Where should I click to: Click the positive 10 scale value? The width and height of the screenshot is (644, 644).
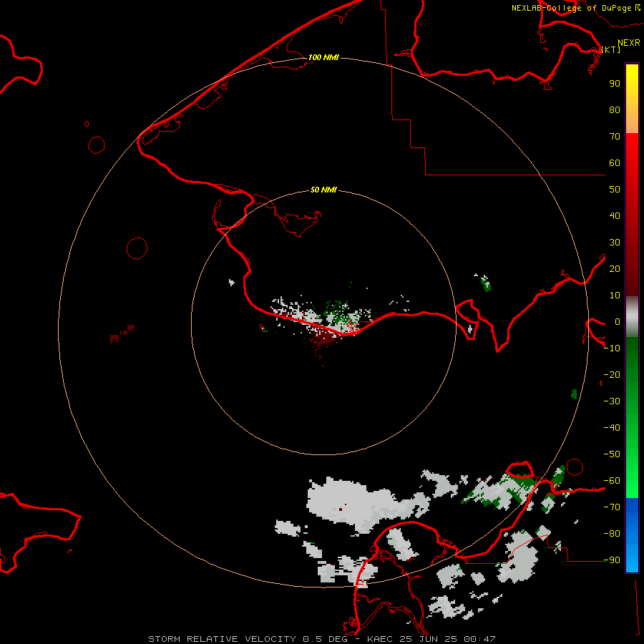[x=615, y=296]
